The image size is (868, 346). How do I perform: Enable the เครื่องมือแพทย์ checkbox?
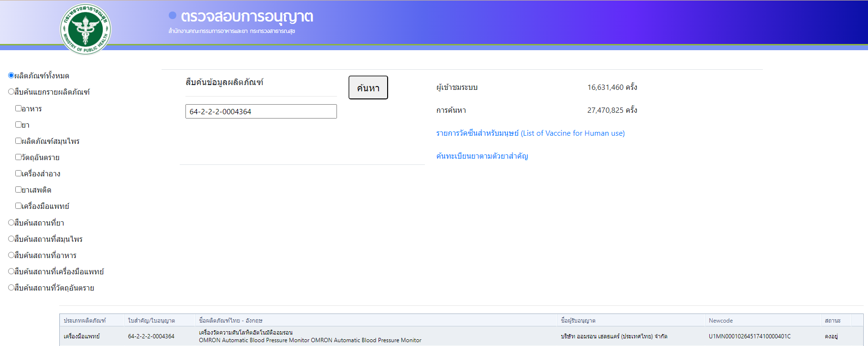coord(18,206)
